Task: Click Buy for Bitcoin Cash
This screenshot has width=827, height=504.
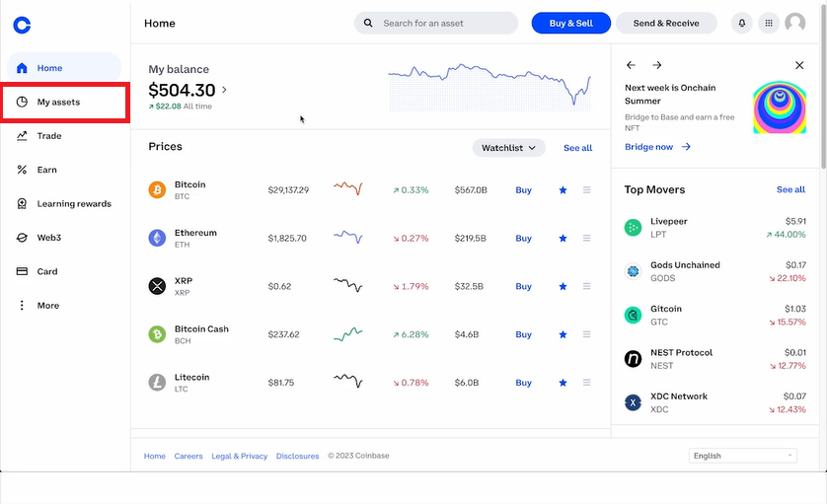Action: (x=523, y=334)
